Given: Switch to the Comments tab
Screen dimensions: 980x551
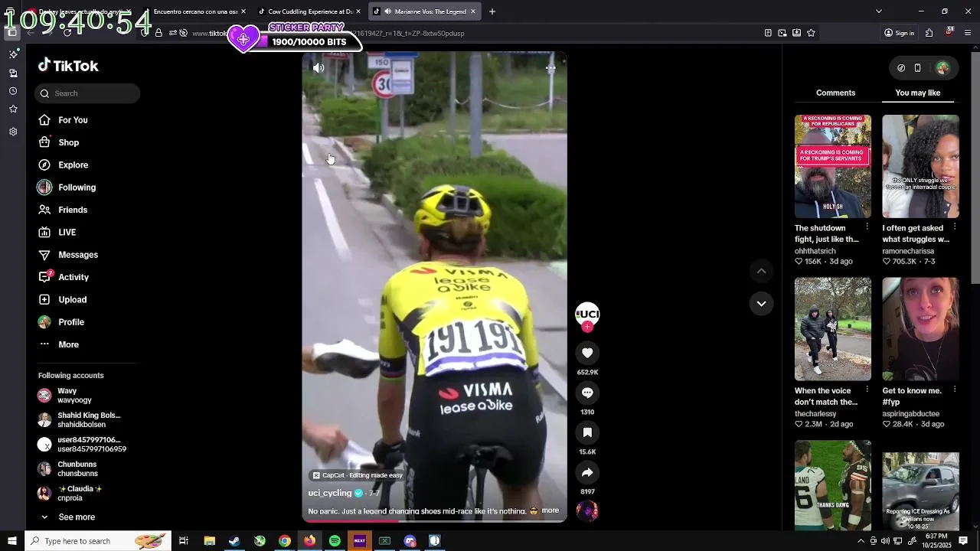Looking at the screenshot, I should click(x=835, y=93).
